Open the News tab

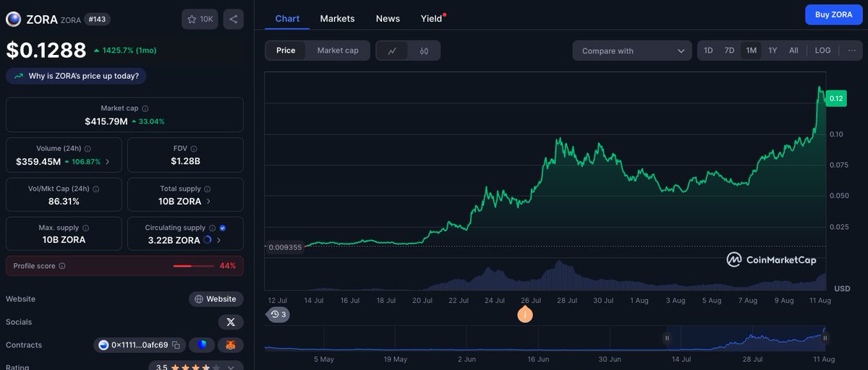coord(388,19)
